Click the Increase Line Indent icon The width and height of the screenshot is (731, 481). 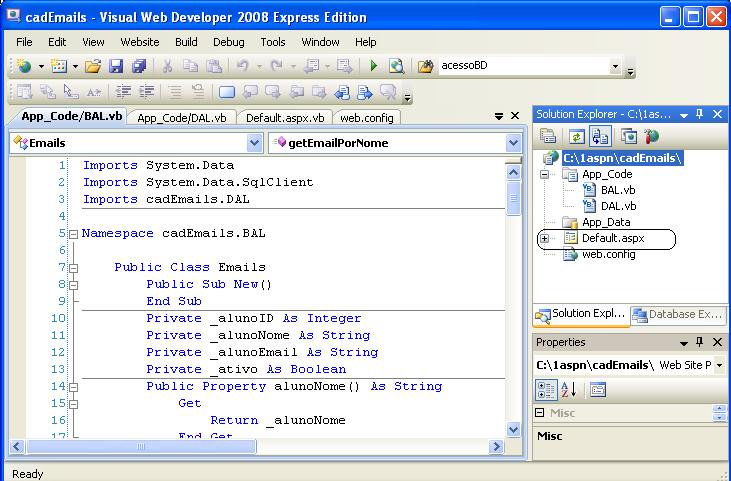(146, 91)
